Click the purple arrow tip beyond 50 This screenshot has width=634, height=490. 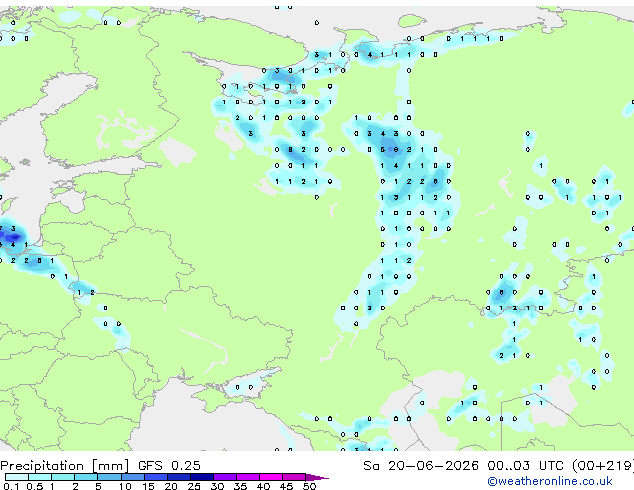point(317,477)
